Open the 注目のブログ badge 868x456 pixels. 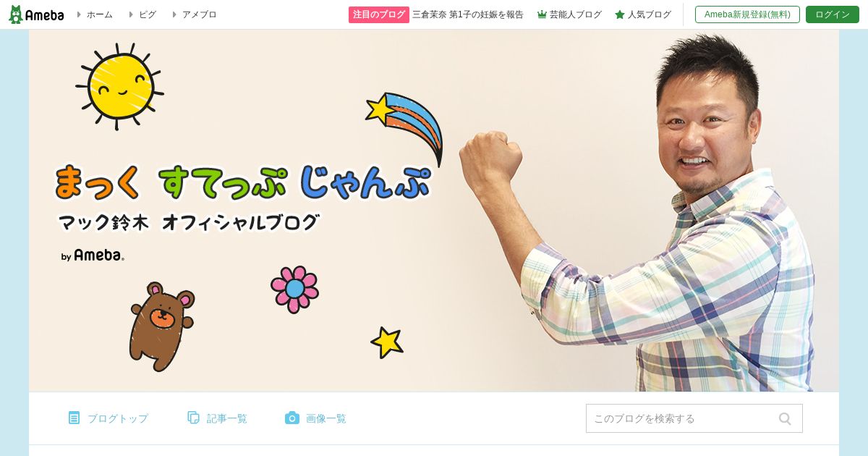pyautogui.click(x=379, y=14)
